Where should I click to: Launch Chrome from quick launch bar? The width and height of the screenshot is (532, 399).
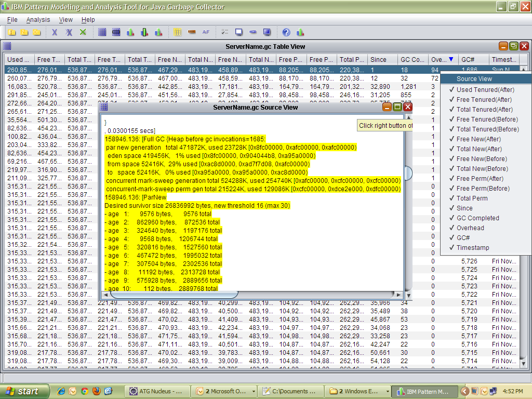(x=85, y=391)
